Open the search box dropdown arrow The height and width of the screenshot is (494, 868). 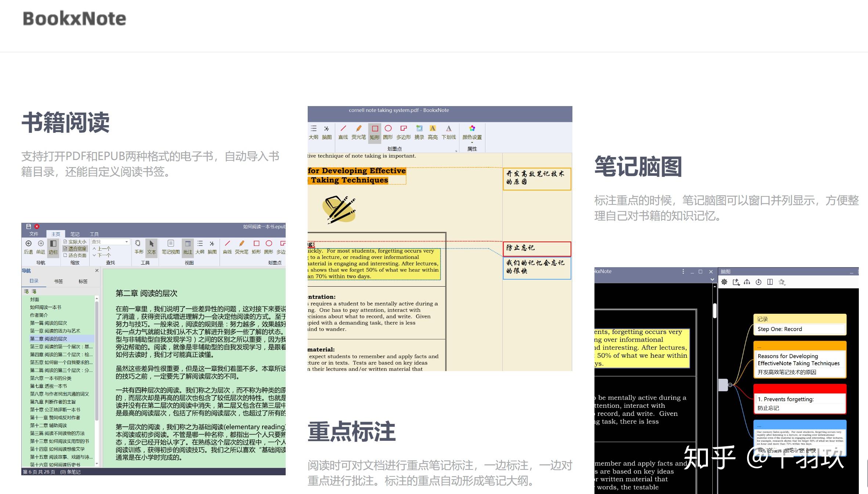click(x=127, y=242)
